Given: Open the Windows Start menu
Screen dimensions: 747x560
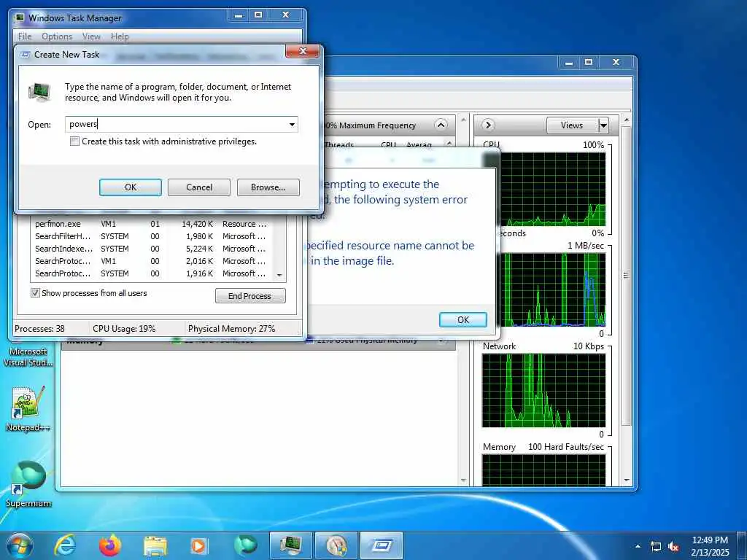Looking at the screenshot, I should pos(20,545).
